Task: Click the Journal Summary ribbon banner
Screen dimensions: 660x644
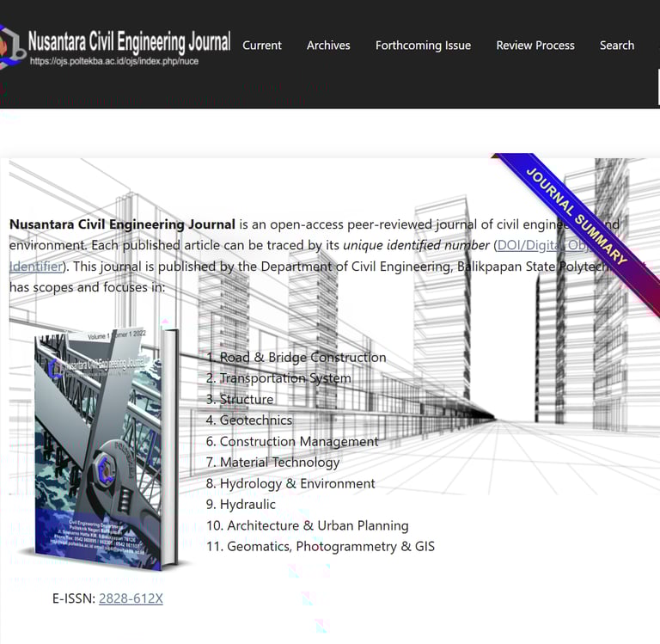Action: click(x=577, y=216)
